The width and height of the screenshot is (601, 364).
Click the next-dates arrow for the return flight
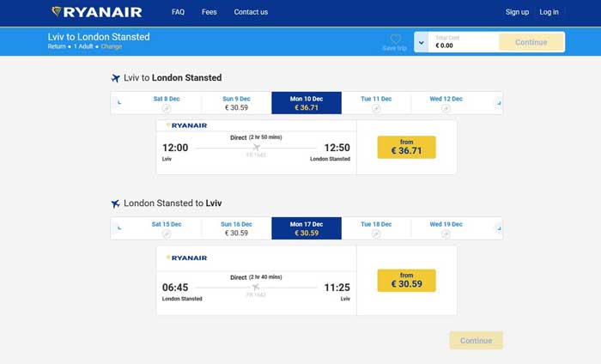[496, 228]
